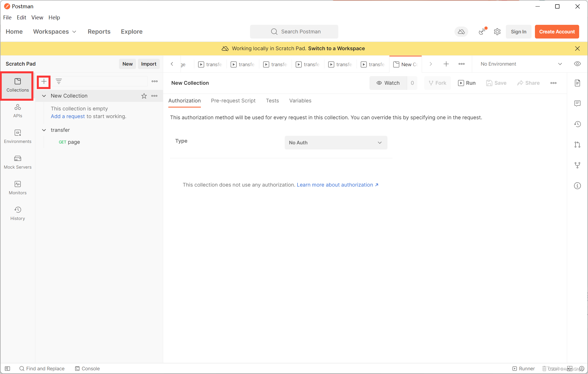Click the capture requests satellite icon
588x374 pixels.
482,32
